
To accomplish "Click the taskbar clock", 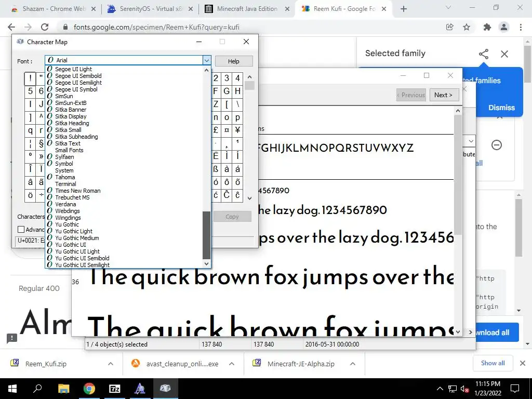I will click(487, 389).
